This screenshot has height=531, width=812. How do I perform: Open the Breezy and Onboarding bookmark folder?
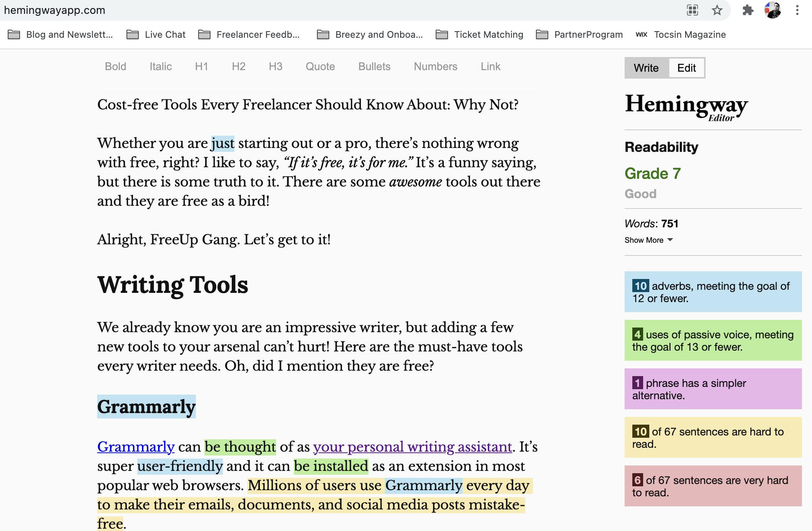(370, 35)
